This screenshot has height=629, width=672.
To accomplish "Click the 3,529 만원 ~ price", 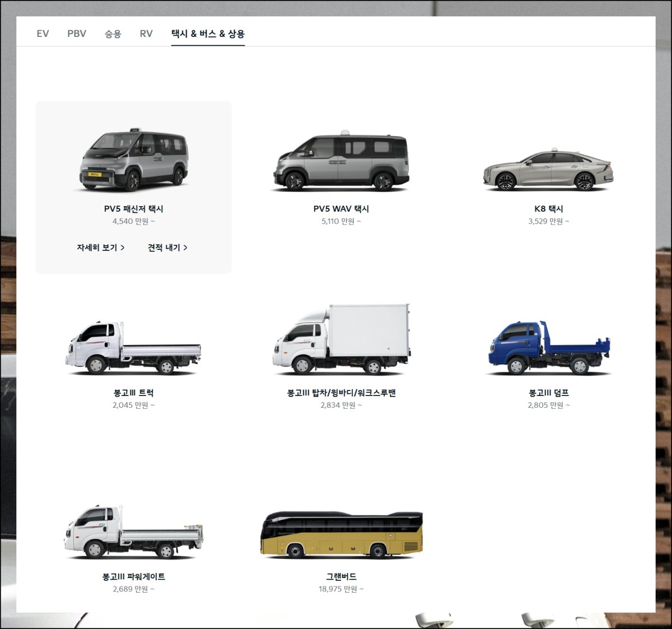I will (549, 221).
